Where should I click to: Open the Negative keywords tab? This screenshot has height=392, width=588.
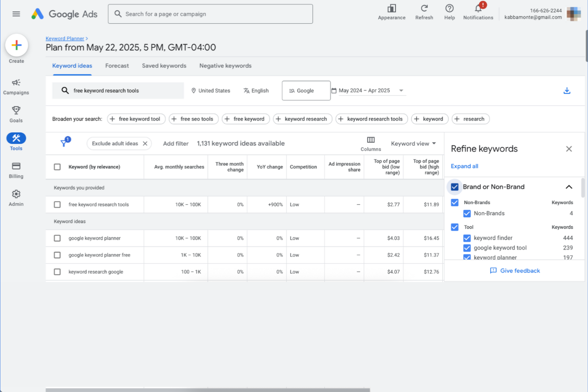pos(225,66)
